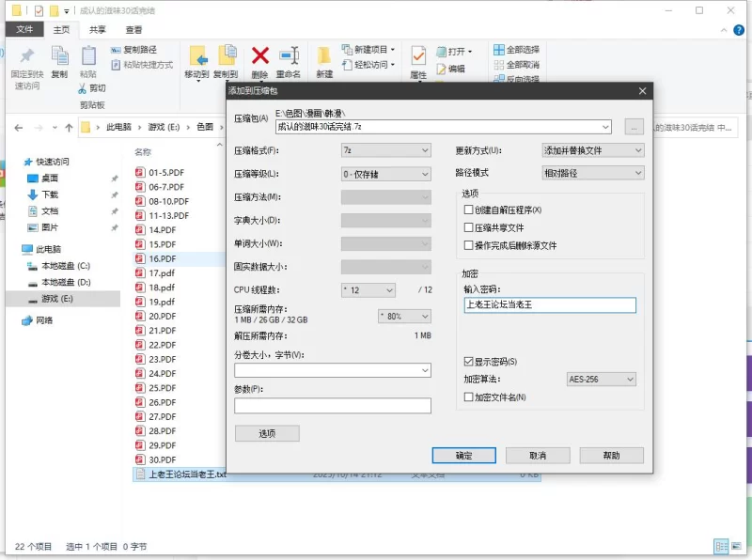Click the Pin to Quick Access (固定到快速访问) icon

pos(26,56)
